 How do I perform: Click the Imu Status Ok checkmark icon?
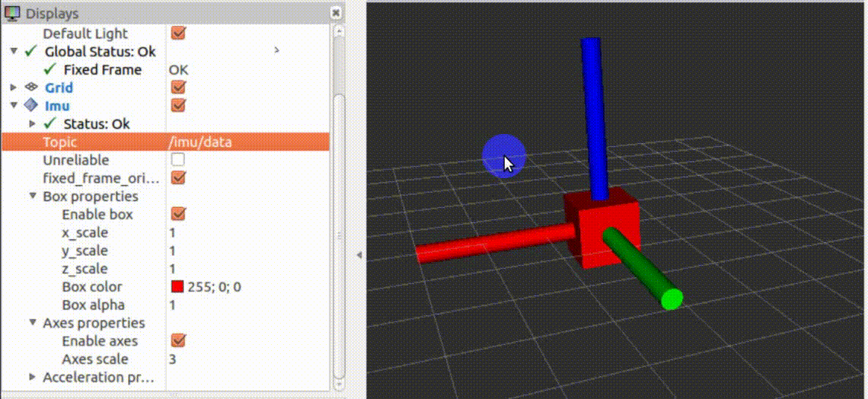50,123
